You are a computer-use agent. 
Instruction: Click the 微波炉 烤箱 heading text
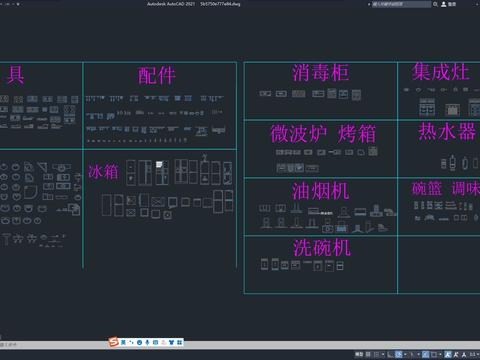point(323,134)
